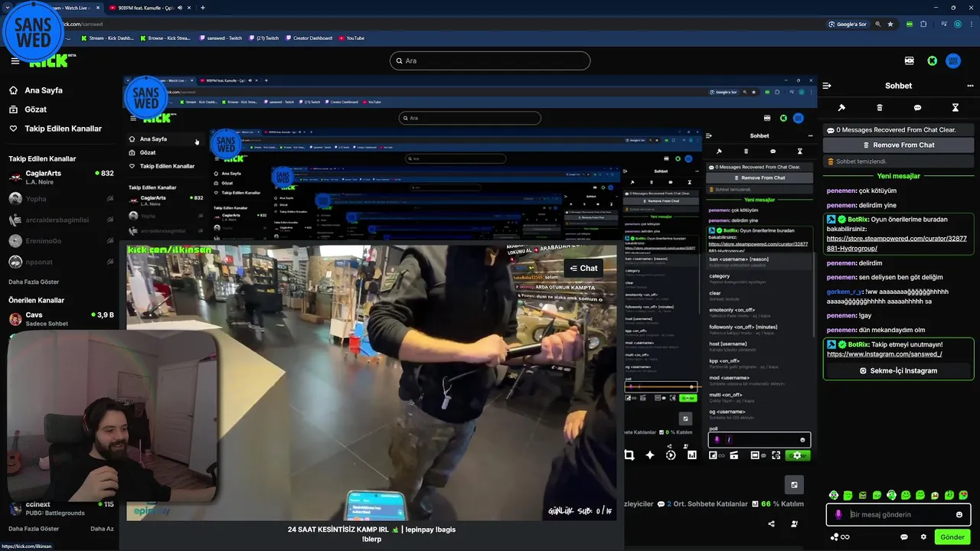Image resolution: width=980 pixels, height=551 pixels.
Task: Click the purple microphone icon in message box
Action: coord(838,514)
